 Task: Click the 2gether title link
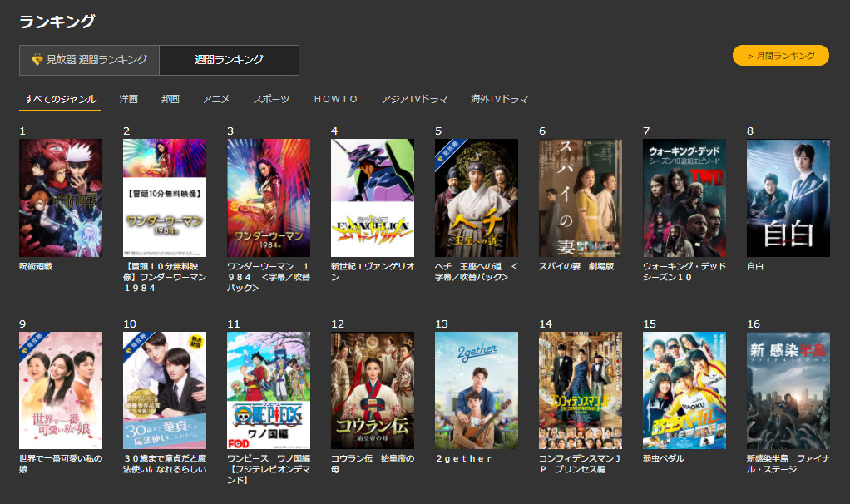tap(464, 458)
